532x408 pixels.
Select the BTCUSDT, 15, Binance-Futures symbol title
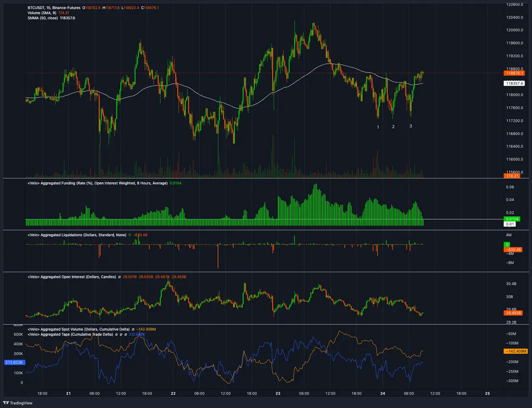pyautogui.click(x=55, y=8)
